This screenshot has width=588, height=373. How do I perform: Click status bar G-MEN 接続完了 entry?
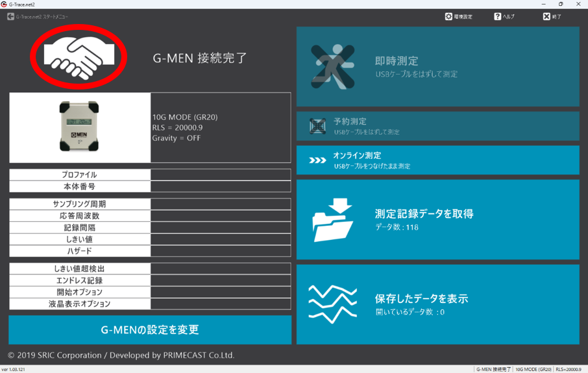tap(493, 369)
